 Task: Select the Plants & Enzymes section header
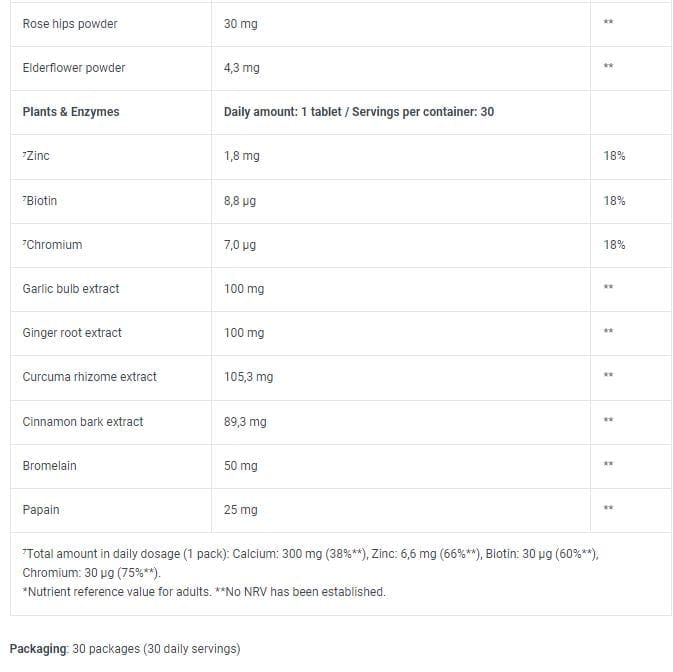(x=70, y=112)
